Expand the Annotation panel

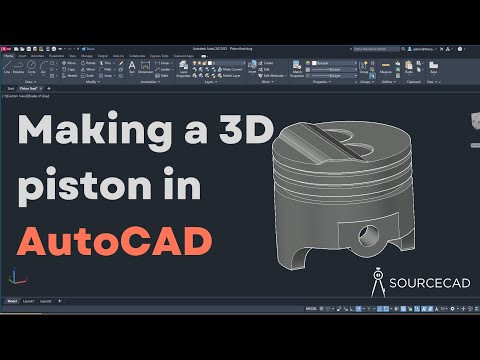[150, 82]
